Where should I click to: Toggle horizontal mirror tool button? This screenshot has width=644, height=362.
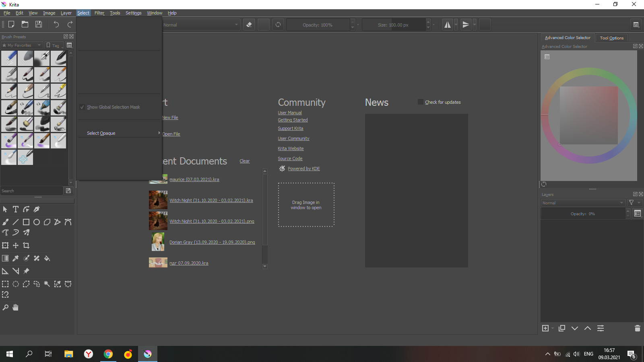pos(447,25)
